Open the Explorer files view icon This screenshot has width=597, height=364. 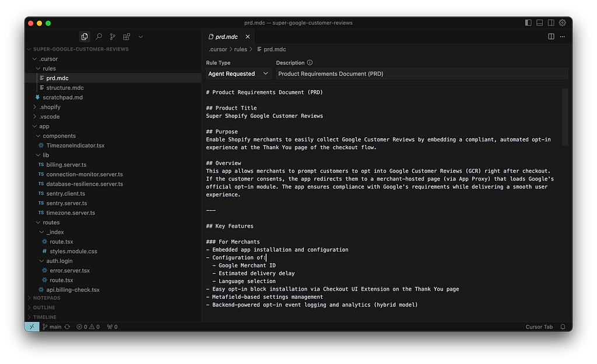pos(85,37)
